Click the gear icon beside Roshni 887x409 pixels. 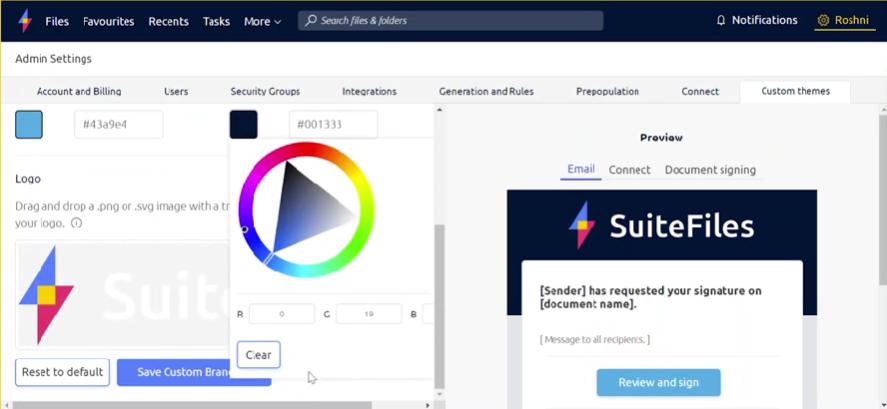824,20
